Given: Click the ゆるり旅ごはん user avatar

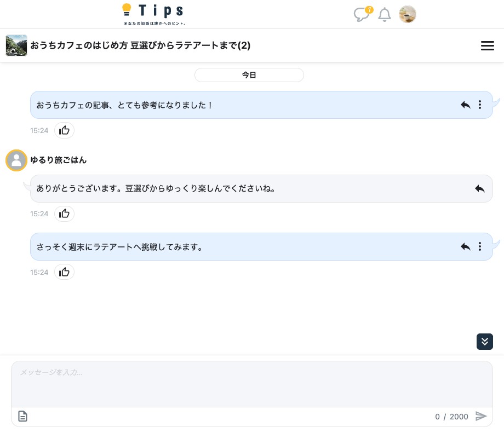Looking at the screenshot, I should 16,160.
